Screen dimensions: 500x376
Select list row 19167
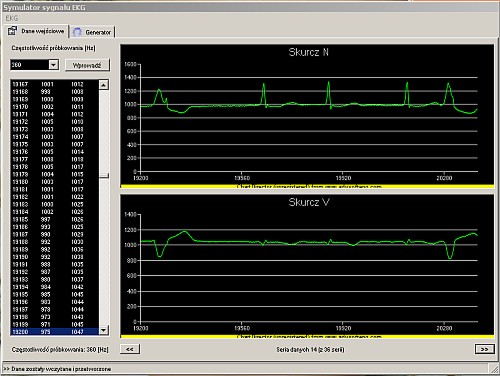55,84
